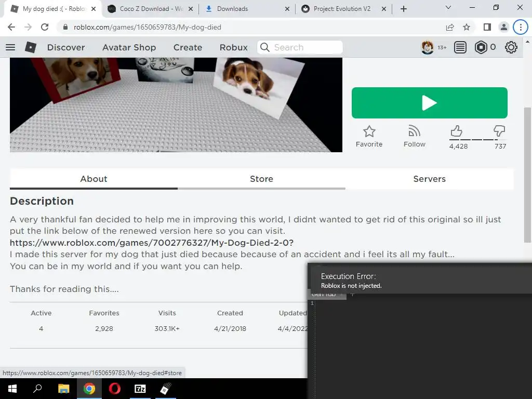Open the Avatar Shop link

pos(129,47)
